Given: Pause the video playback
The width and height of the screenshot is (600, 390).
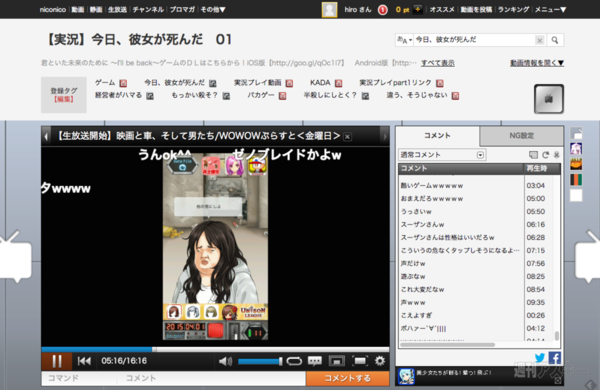Looking at the screenshot, I should 57,361.
